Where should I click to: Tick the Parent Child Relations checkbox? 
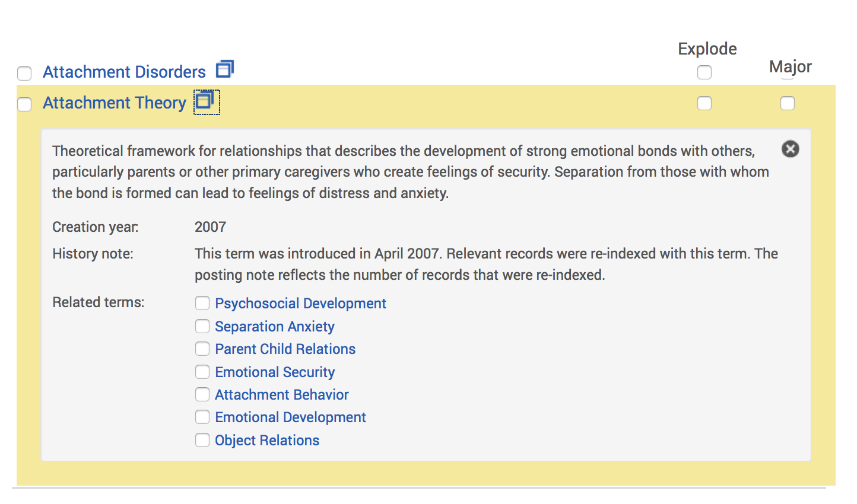point(202,349)
